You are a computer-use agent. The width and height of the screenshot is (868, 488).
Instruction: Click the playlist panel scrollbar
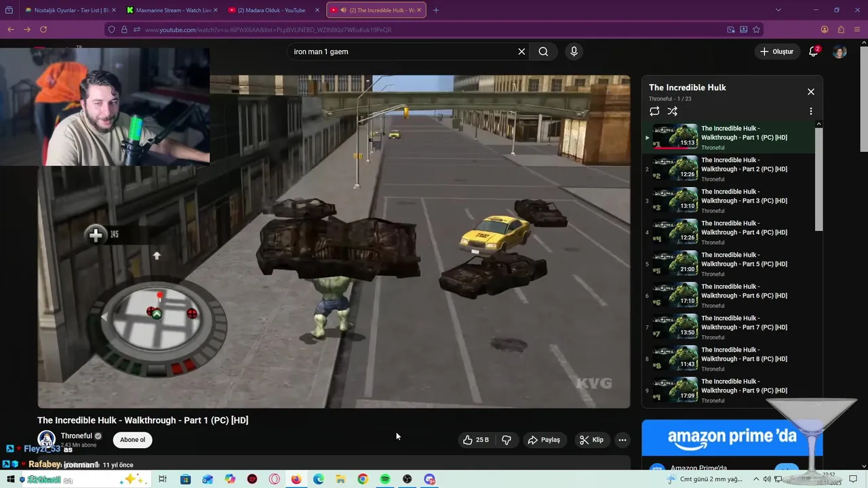tap(818, 180)
